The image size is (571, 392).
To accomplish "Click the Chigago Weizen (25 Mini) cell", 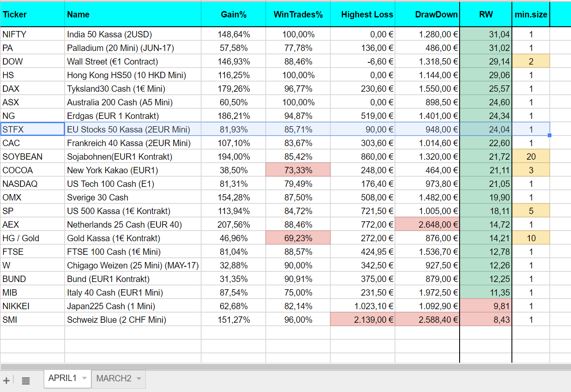I will (x=133, y=265).
